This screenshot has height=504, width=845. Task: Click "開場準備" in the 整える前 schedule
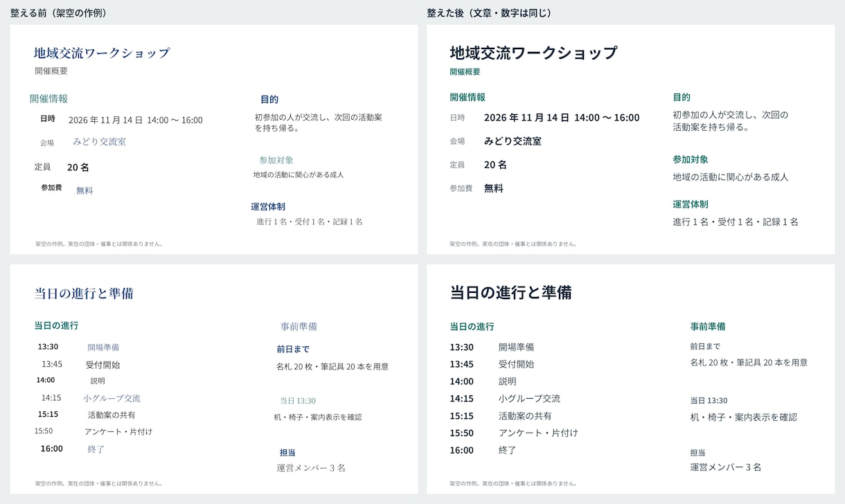pos(103,348)
